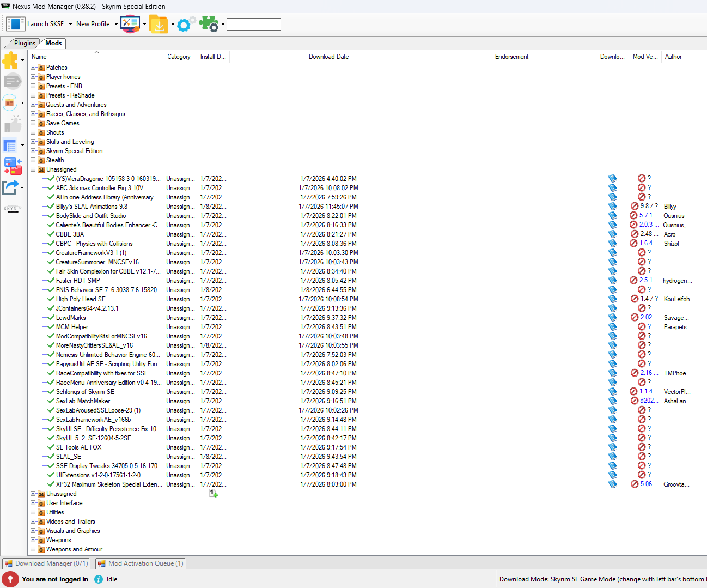Toggle the green check for BodySlide and Outfit Studio
Image resolution: width=707 pixels, height=588 pixels.
(51, 216)
